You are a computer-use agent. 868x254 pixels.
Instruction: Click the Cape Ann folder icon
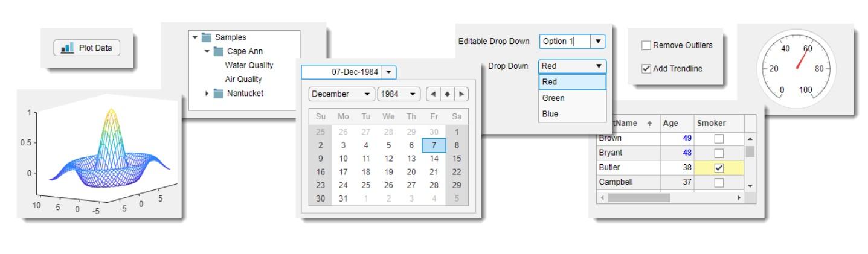pyautogui.click(x=219, y=51)
